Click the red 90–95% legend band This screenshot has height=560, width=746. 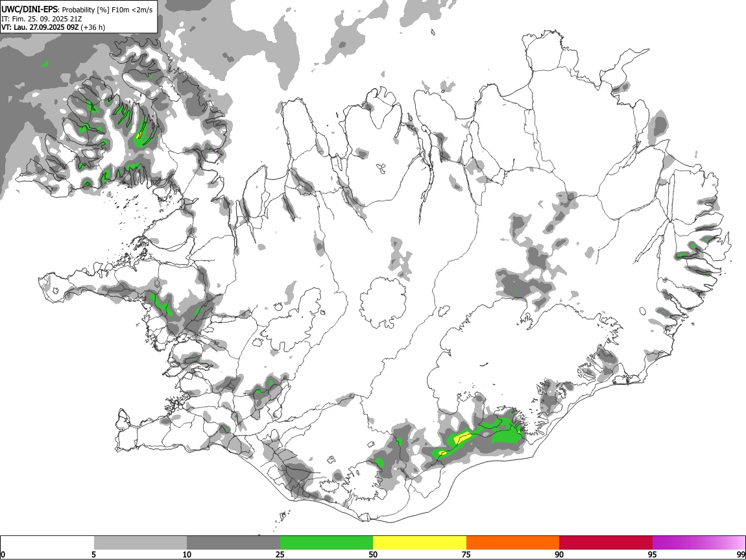tap(606, 542)
